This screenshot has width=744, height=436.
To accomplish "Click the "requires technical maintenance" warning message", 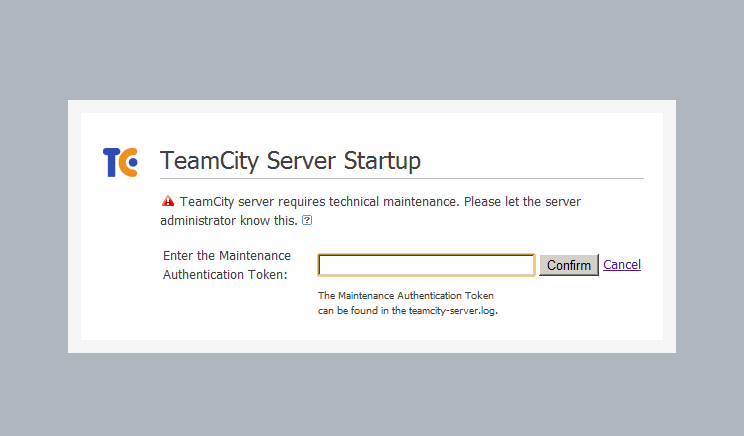I will [x=370, y=211].
